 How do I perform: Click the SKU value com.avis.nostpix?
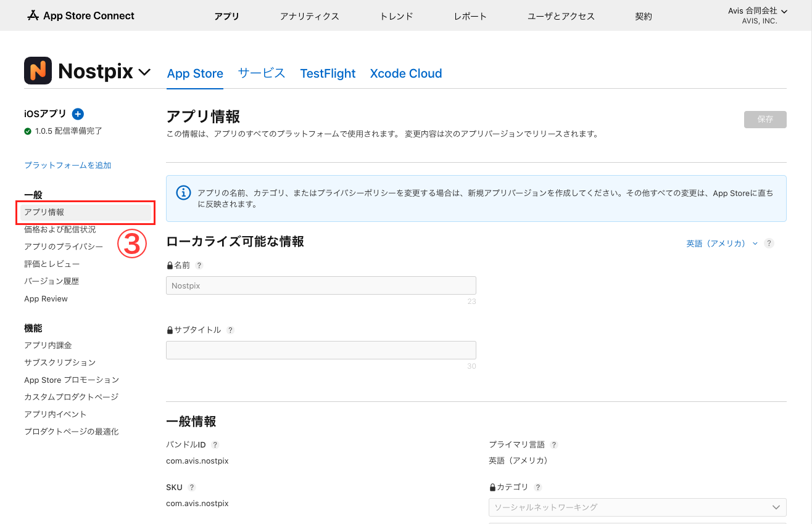197,504
